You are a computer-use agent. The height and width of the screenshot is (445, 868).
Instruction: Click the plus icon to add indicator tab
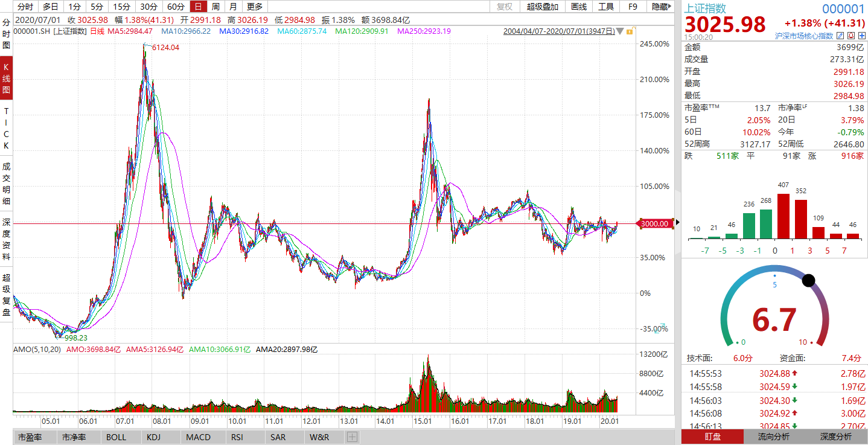point(353,437)
